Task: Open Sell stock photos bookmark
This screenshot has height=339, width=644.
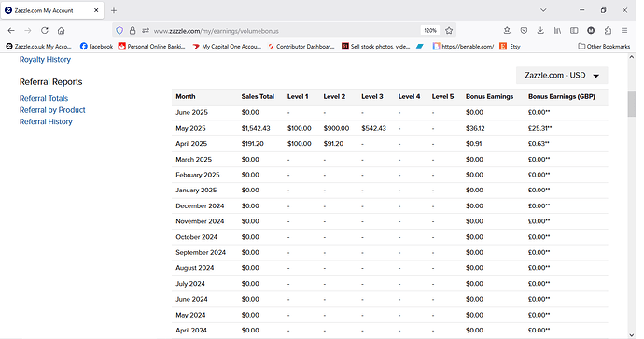Action: coord(376,47)
